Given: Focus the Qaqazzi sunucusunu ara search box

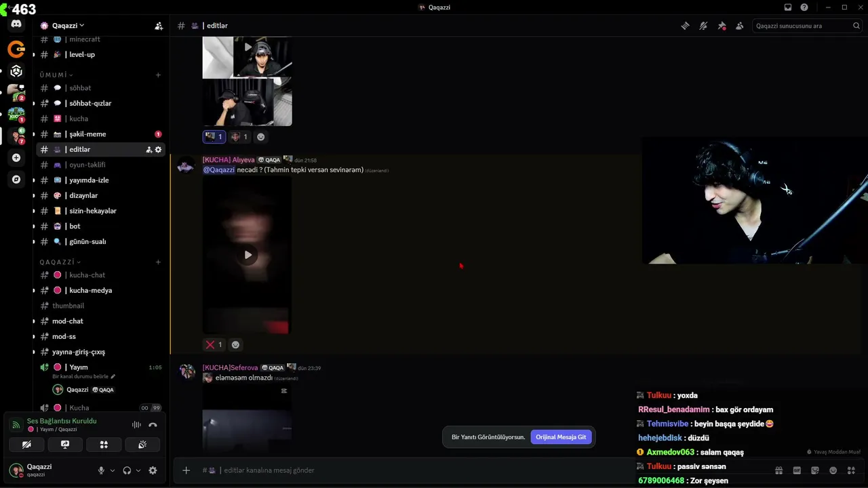Looking at the screenshot, I should pos(807,26).
